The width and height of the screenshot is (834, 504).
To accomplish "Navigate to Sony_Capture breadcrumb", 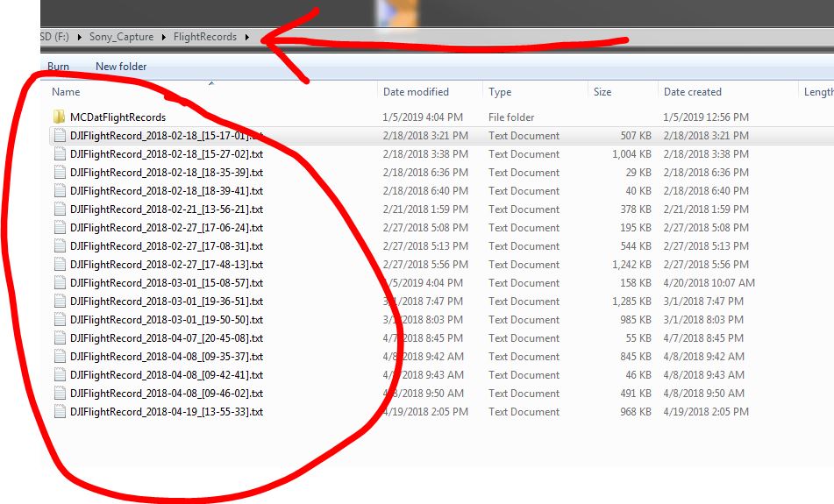I will (121, 37).
